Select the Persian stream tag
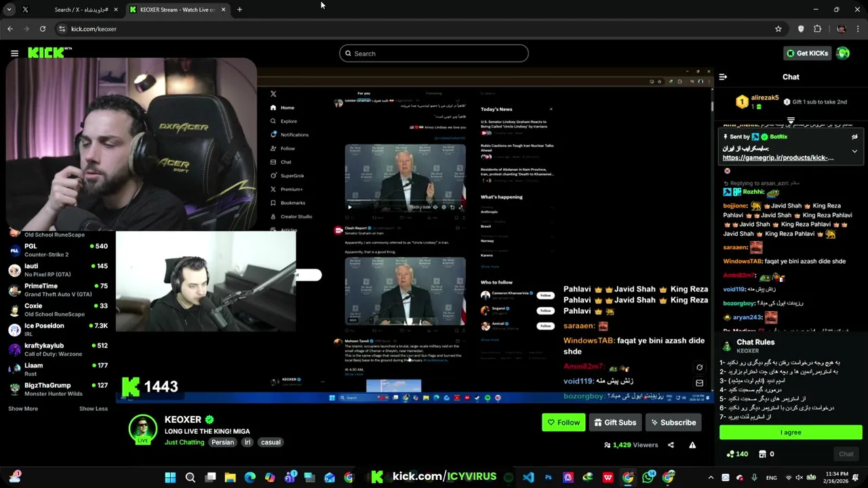The width and height of the screenshot is (868, 488). [x=222, y=443]
